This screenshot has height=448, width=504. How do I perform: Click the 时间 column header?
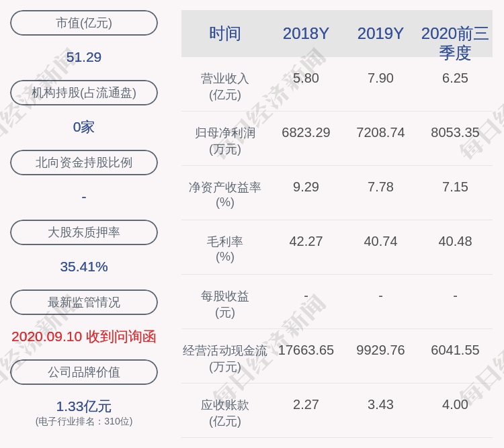[225, 34]
